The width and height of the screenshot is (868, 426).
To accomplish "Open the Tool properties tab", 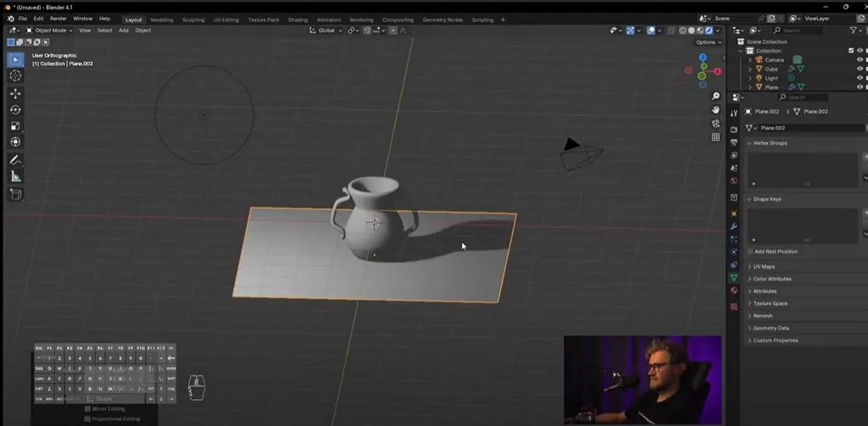I will tap(734, 113).
